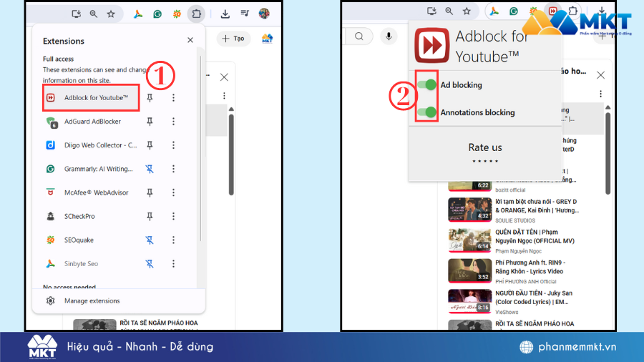The image size is (644, 362).
Task: Click Grammarly icon in right window toolbar
Action: pyautogui.click(x=513, y=11)
